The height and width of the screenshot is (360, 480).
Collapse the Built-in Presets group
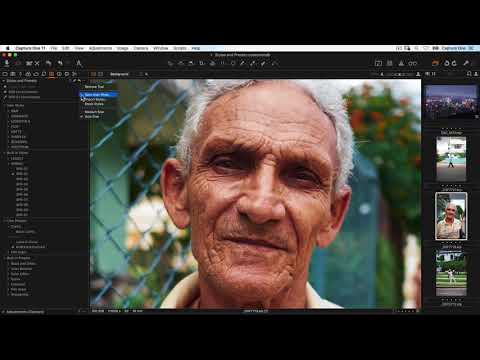tap(4, 258)
